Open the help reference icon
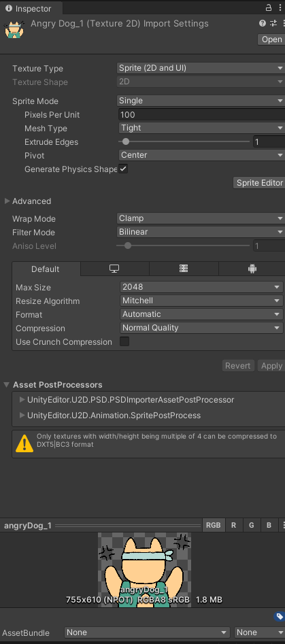The image size is (285, 644). [x=263, y=23]
